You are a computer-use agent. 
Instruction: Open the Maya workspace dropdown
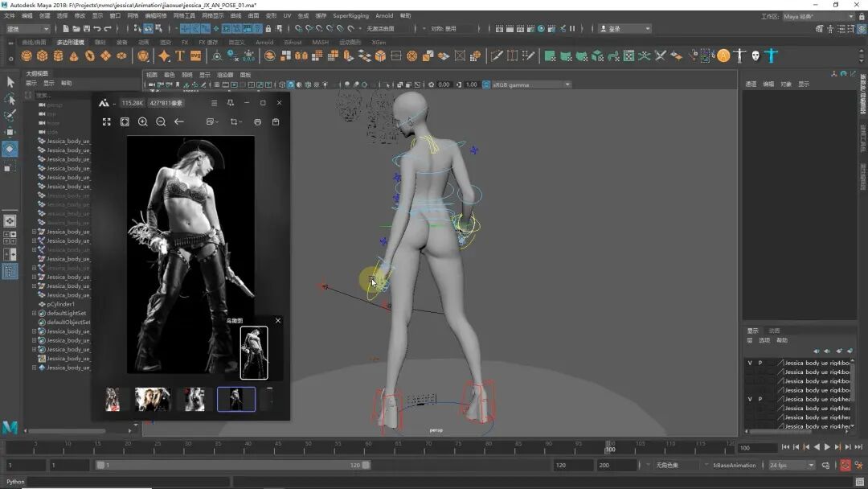[818, 16]
